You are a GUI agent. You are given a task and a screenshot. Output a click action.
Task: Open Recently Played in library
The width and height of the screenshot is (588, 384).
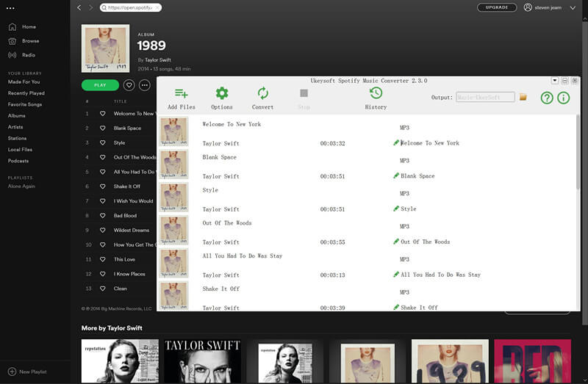tap(26, 93)
